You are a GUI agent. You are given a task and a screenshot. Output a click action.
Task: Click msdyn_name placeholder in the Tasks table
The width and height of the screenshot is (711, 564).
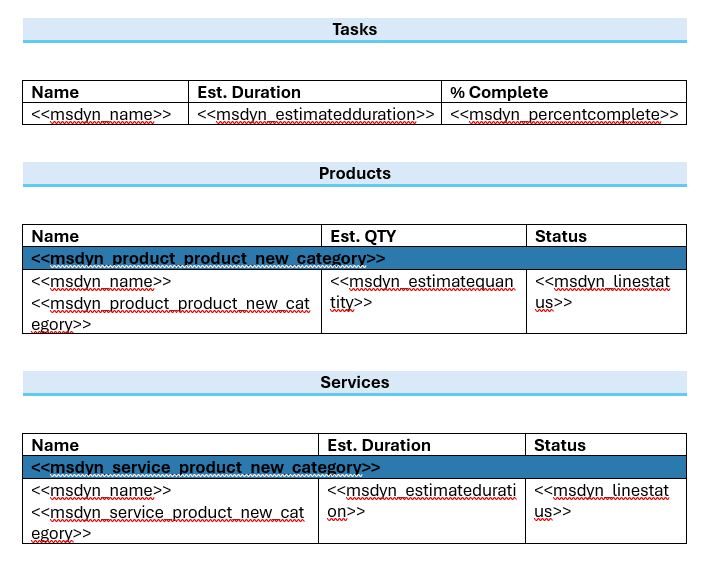(x=101, y=114)
